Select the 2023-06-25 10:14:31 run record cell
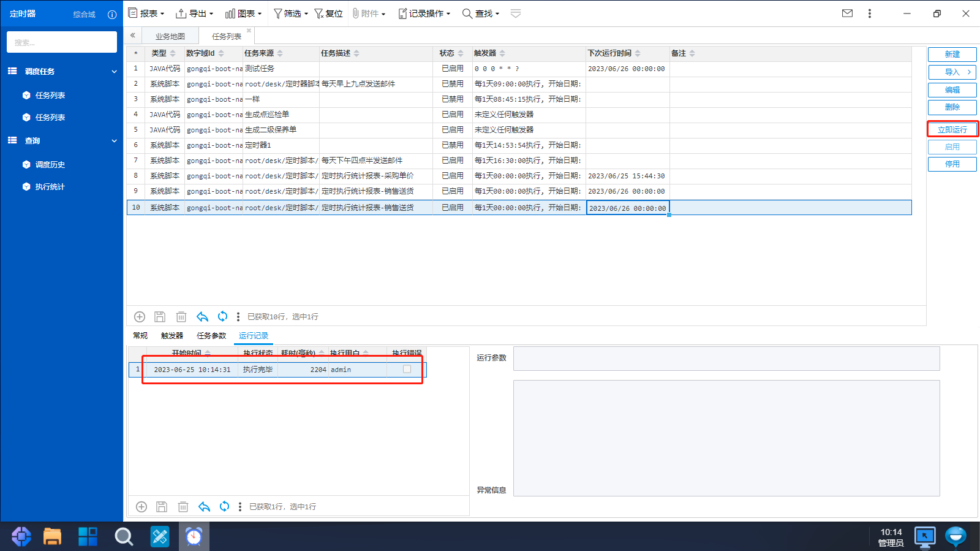The image size is (980, 551). [x=192, y=370]
